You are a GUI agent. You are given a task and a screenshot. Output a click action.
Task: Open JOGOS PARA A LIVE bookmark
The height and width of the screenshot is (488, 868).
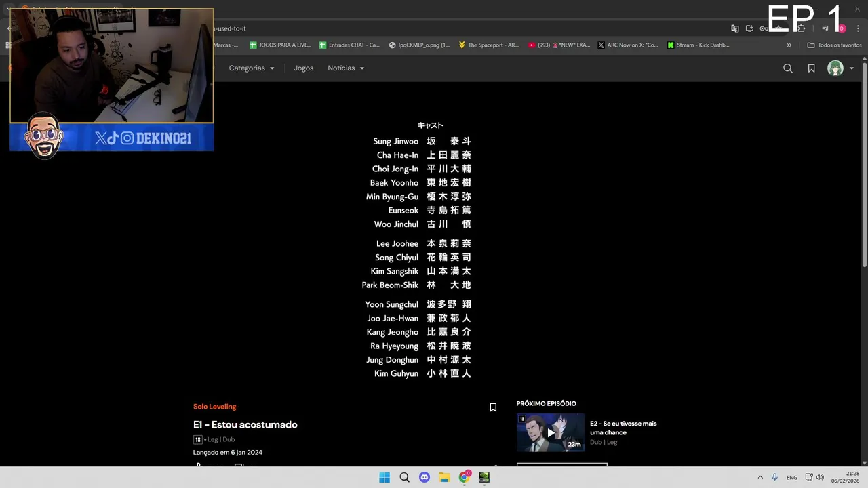280,45
